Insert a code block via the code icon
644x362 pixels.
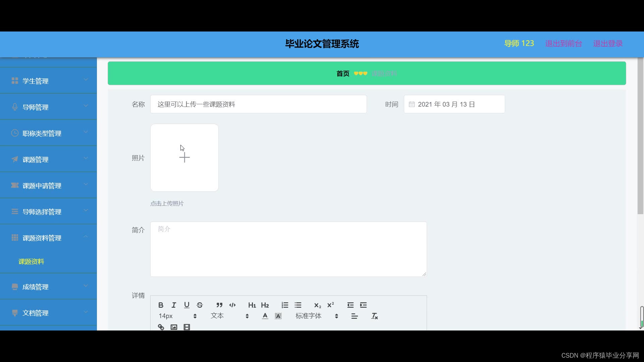tap(232, 305)
